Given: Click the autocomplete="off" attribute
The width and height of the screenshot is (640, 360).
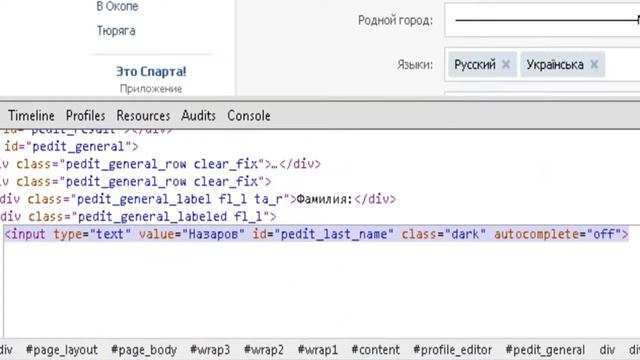Looking at the screenshot, I should (558, 234).
